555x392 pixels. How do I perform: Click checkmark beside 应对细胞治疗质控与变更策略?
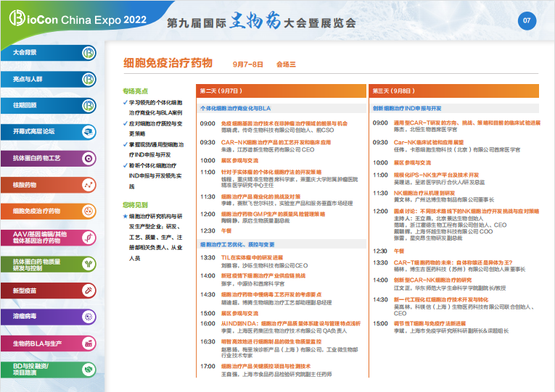pyautogui.click(x=125, y=124)
